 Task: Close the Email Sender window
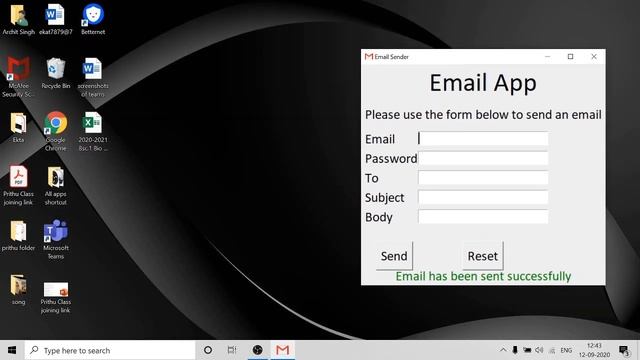coord(594,57)
